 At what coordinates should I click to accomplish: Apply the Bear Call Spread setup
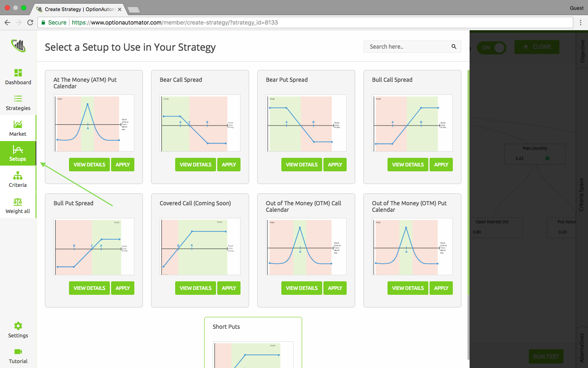[229, 165]
